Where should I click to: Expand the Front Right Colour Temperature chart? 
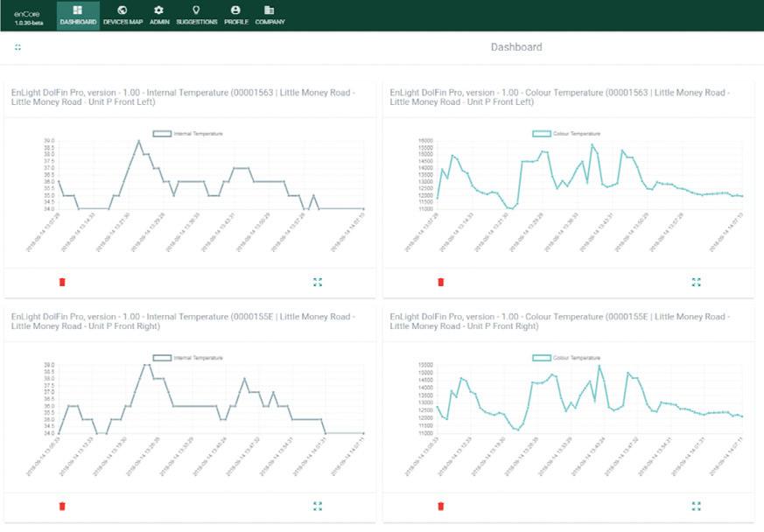pos(697,506)
